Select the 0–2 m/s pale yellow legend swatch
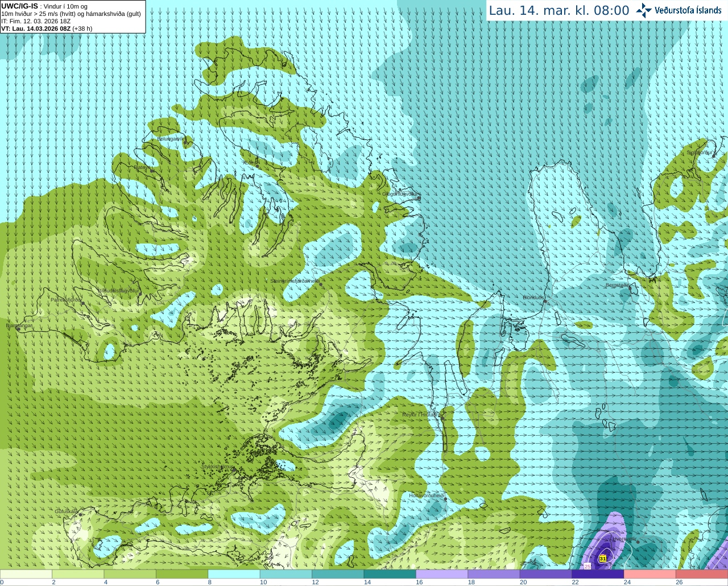Image resolution: width=728 pixels, height=586 pixels. 26,574
